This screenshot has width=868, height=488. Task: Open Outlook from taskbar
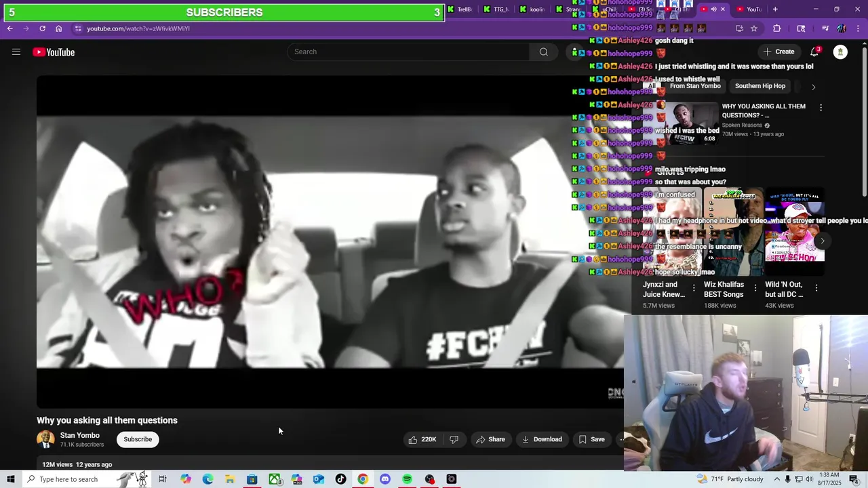tap(319, 479)
